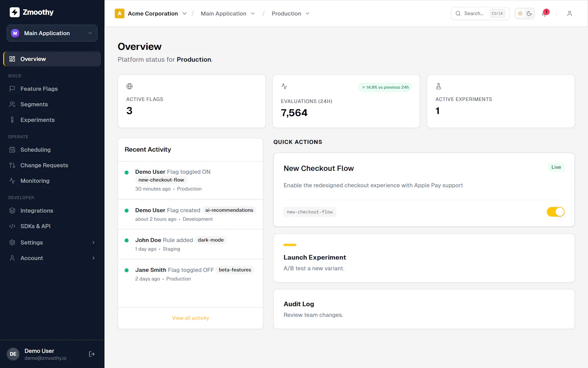Image resolution: width=588 pixels, height=368 pixels.
Task: Click the orange Acme Corporation 'A' badge
Action: [x=119, y=14]
